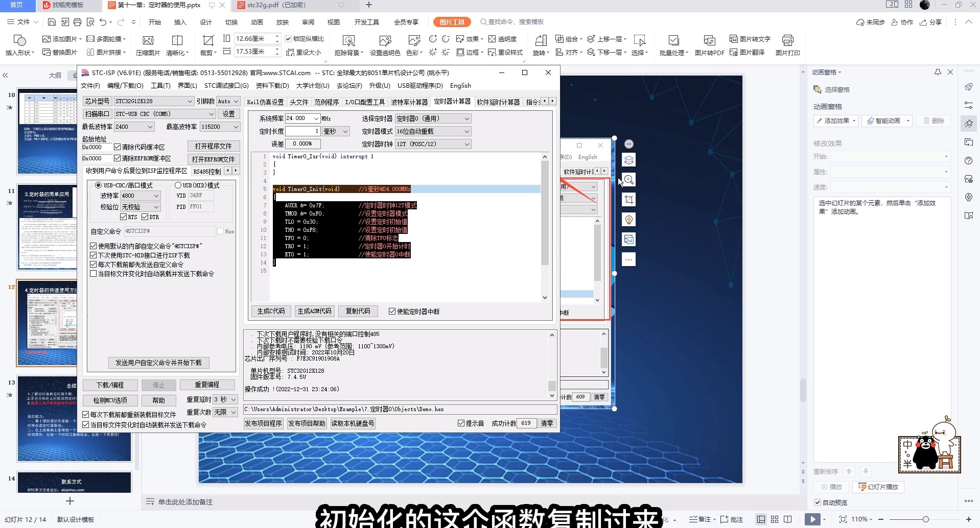980x528 pixels.
Task: Open the minimum baud rate 2400 dropdown
Action: [x=134, y=127]
